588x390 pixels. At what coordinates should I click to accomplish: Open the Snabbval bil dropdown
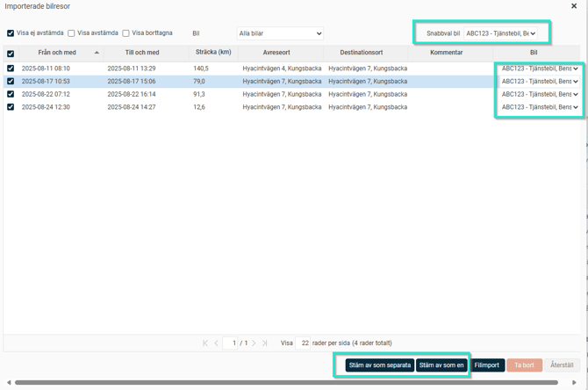pos(500,33)
